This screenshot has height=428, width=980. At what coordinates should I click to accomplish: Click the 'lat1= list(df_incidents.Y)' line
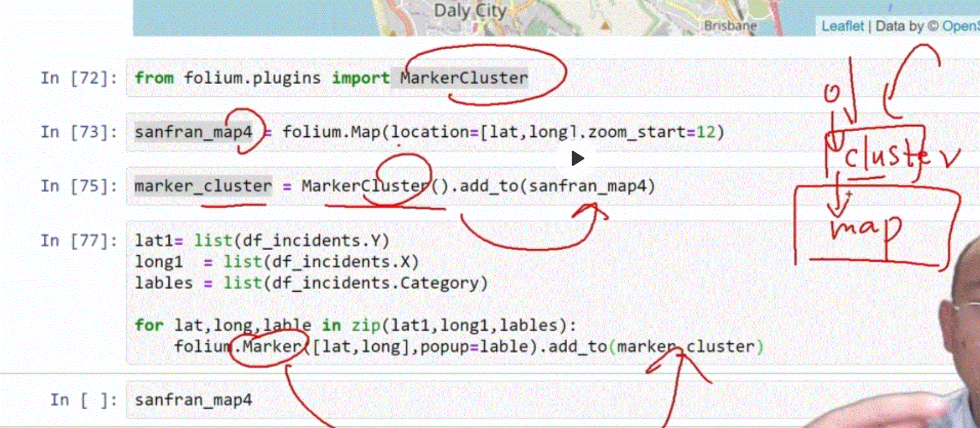pos(262,241)
